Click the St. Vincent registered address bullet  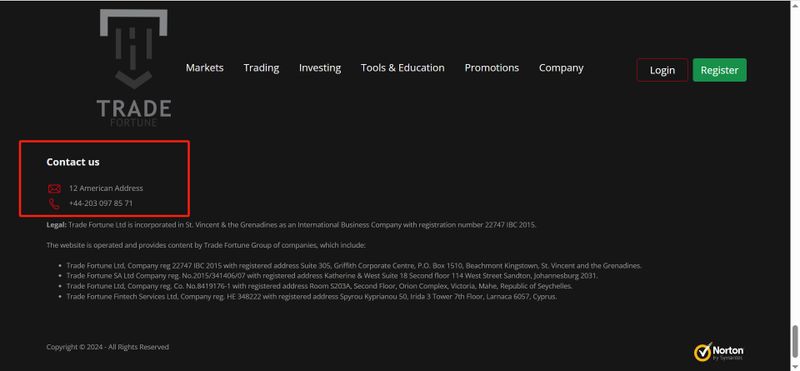354,265
